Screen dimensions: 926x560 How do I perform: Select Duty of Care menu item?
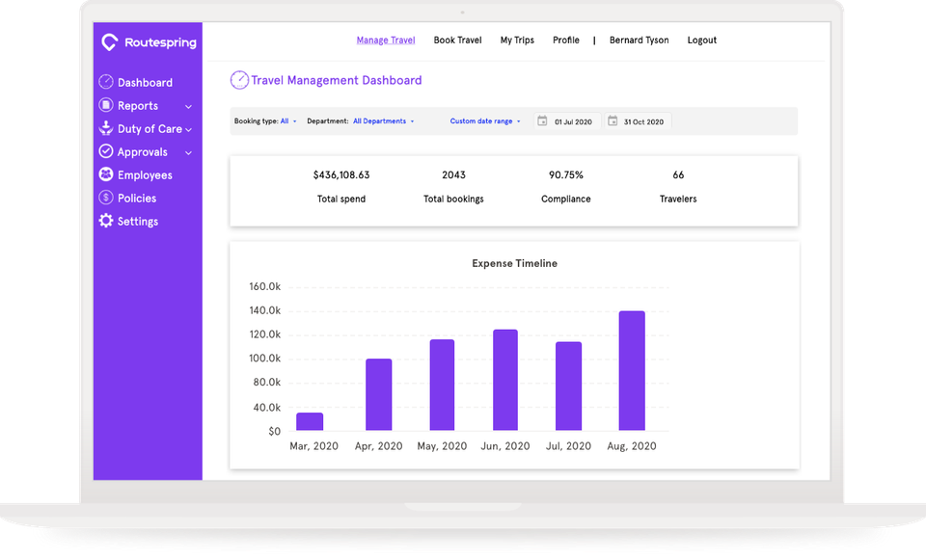click(x=150, y=128)
